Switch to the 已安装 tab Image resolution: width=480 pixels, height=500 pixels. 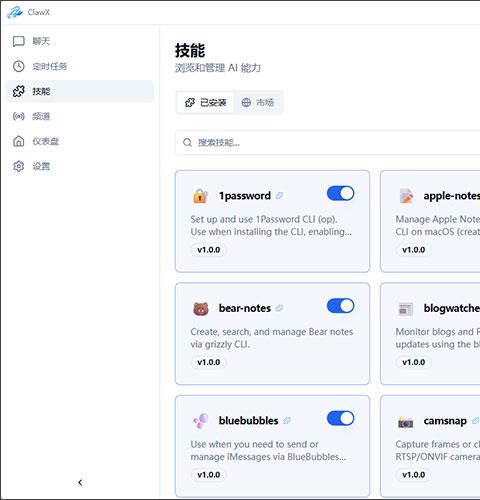click(x=205, y=103)
